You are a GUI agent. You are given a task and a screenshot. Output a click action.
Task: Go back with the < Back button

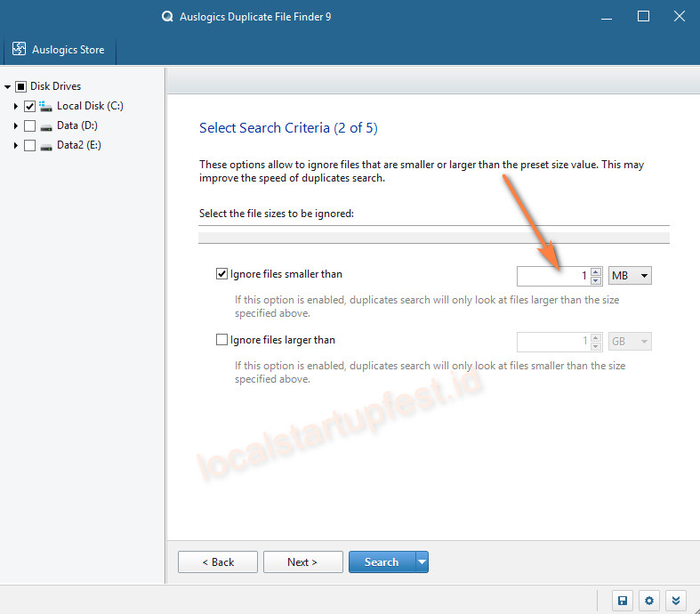coord(218,561)
